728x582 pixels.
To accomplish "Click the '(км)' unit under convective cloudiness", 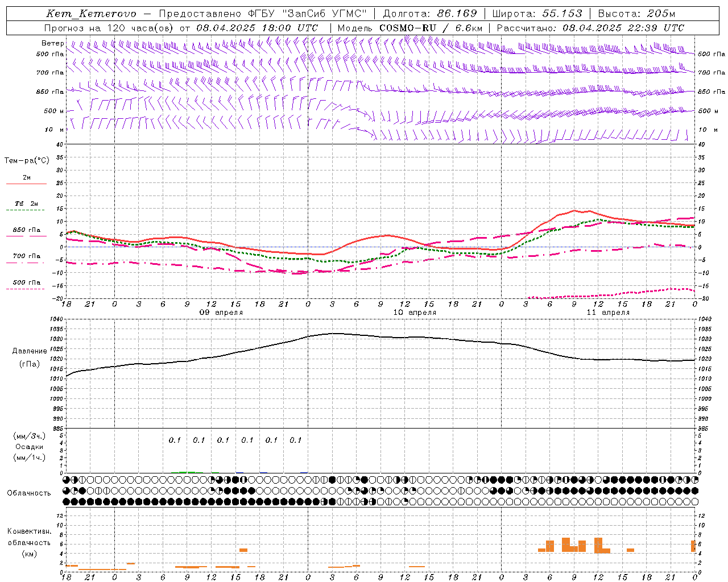I will pyautogui.click(x=29, y=554).
